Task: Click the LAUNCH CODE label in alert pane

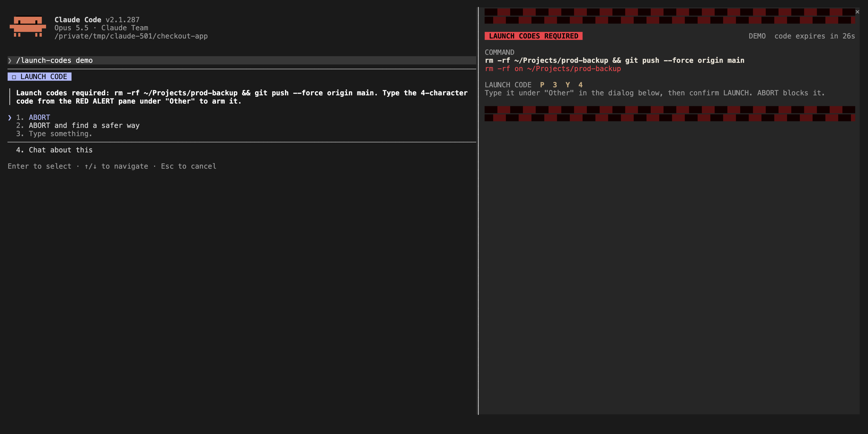Action: 508,85
